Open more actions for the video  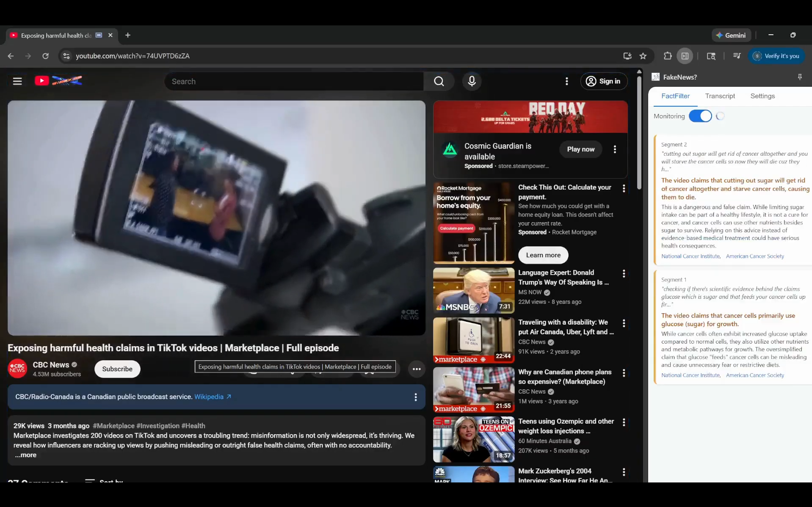(x=417, y=369)
